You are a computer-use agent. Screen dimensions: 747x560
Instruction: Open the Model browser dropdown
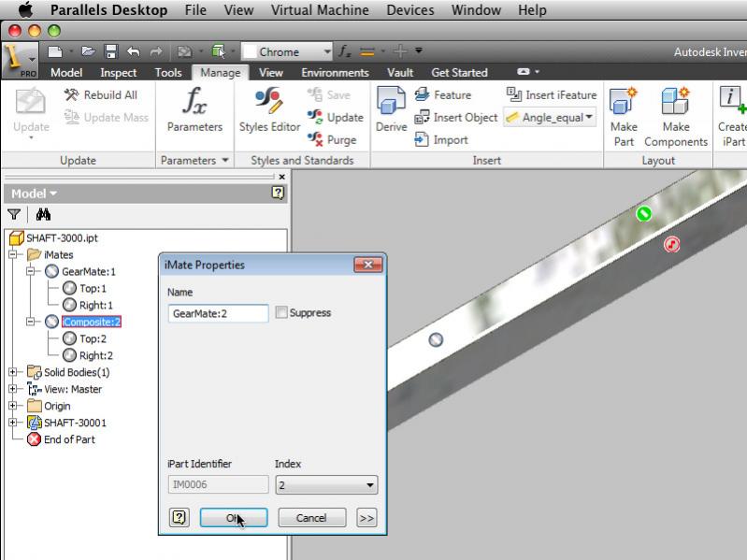click(34, 194)
